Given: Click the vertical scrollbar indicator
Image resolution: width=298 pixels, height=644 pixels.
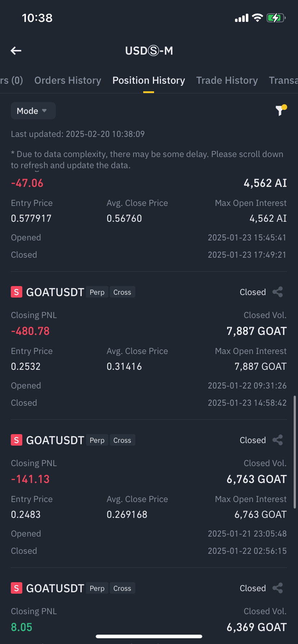Looking at the screenshot, I should (295, 452).
